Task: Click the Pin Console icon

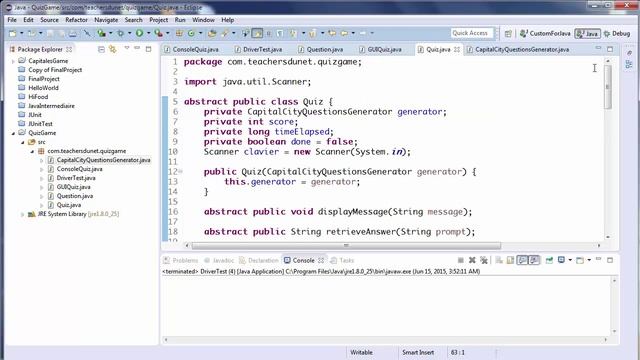Action: [549, 260]
